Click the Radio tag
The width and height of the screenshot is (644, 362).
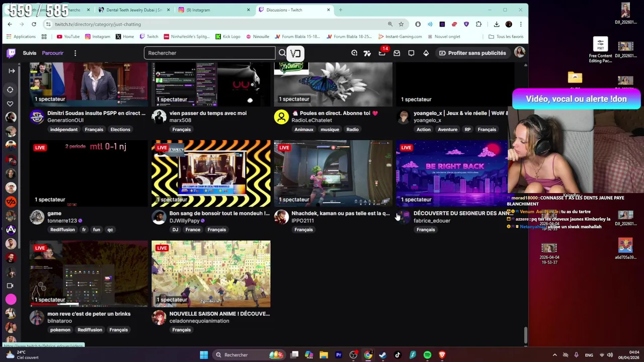coord(352,129)
